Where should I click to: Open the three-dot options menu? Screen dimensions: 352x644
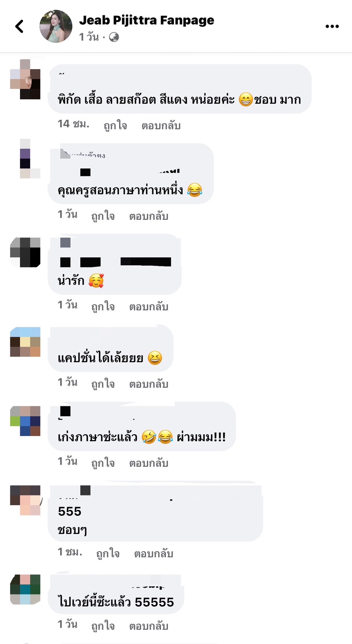click(332, 26)
